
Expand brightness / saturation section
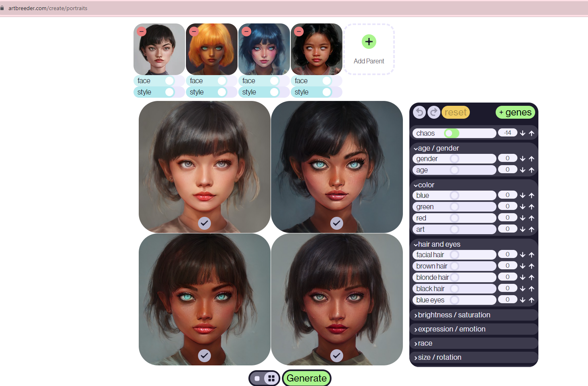pyautogui.click(x=474, y=315)
